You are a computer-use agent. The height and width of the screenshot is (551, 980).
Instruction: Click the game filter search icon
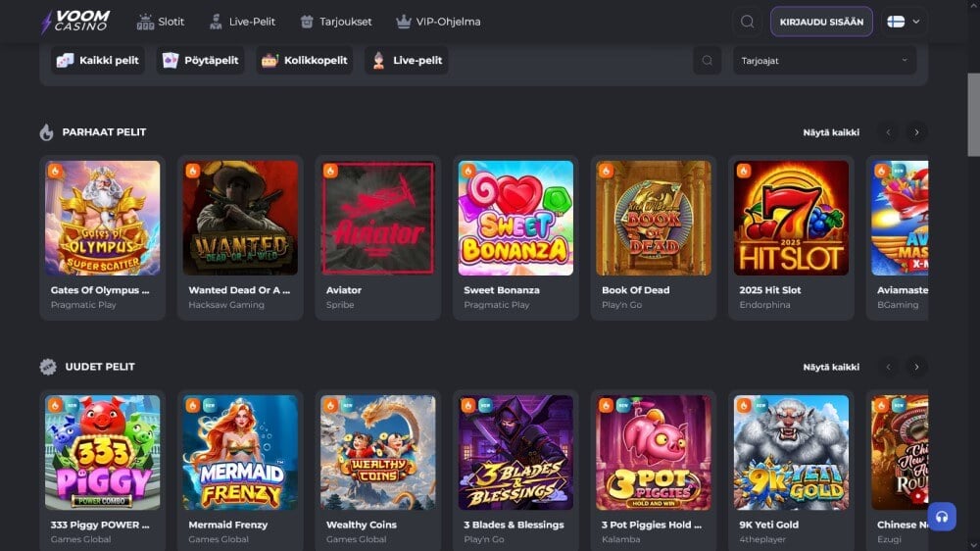(x=707, y=61)
